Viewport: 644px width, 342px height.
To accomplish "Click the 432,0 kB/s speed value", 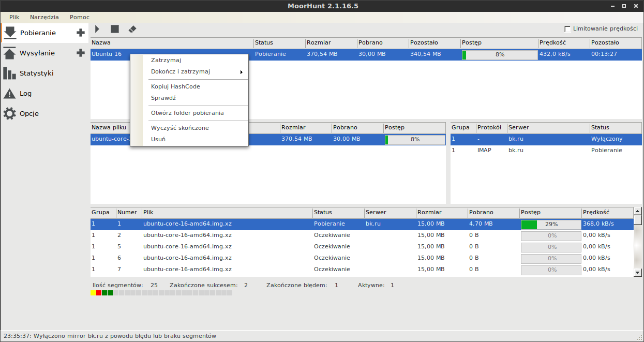I will [x=555, y=54].
